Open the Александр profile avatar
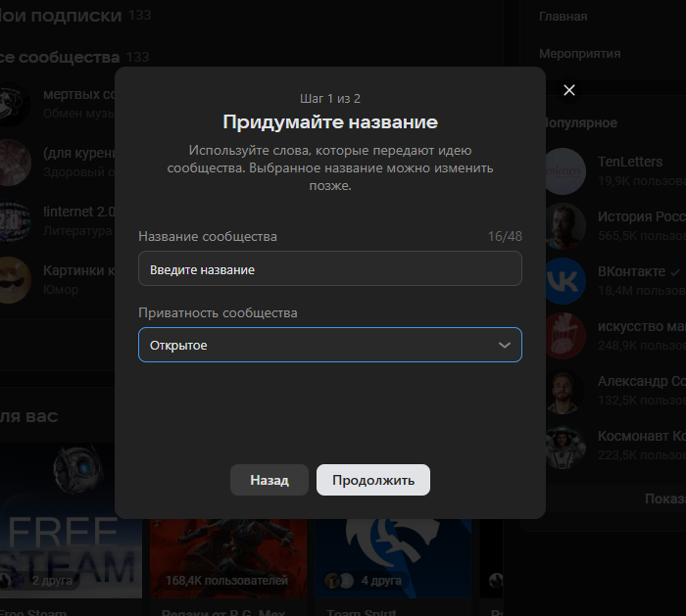The width and height of the screenshot is (686, 616). coord(565,390)
